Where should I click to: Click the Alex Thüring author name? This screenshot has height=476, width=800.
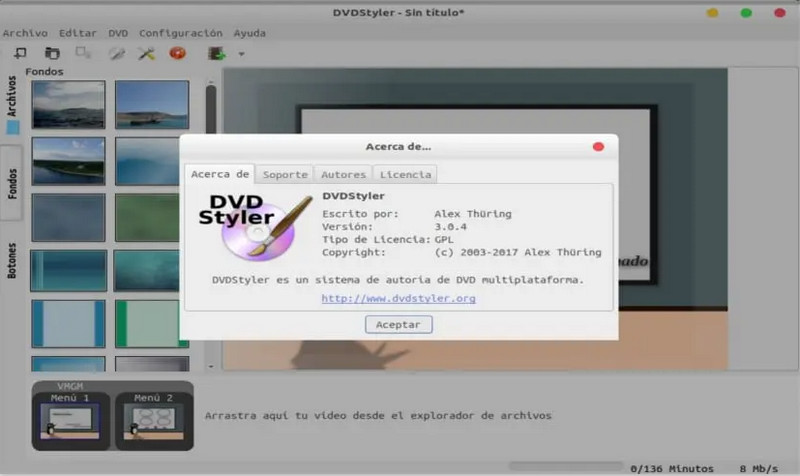tap(473, 214)
